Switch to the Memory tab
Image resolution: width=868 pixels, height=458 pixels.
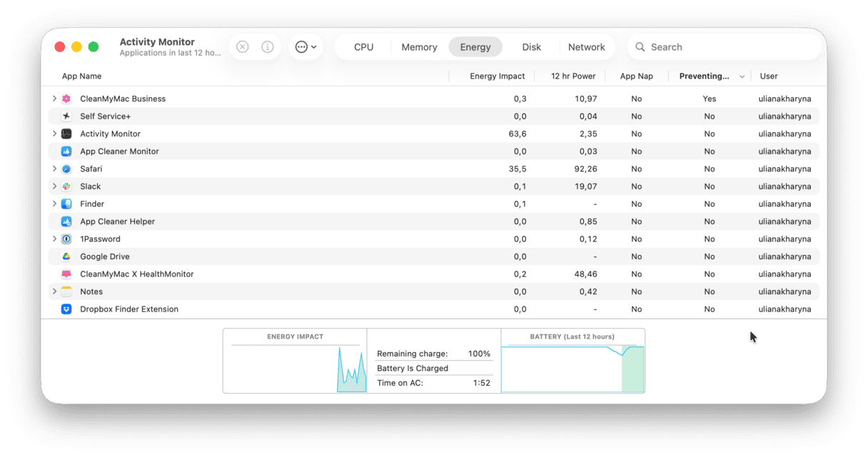click(419, 47)
